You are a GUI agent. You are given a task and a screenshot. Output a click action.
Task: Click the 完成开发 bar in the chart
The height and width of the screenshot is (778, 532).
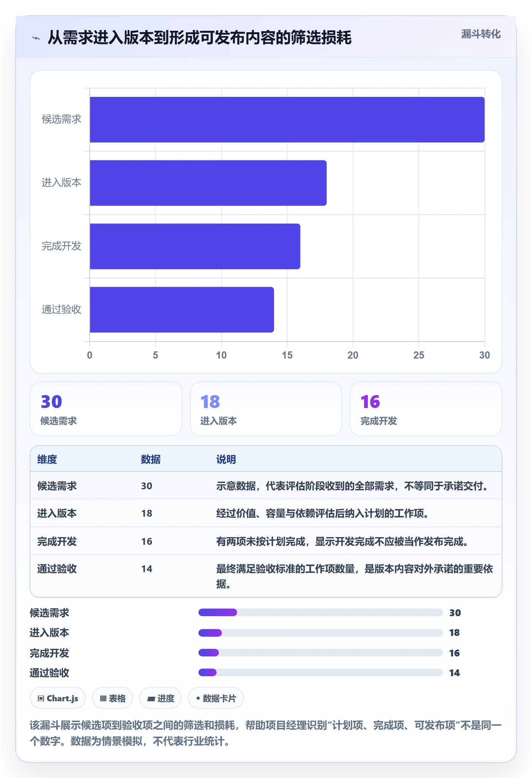(195, 247)
